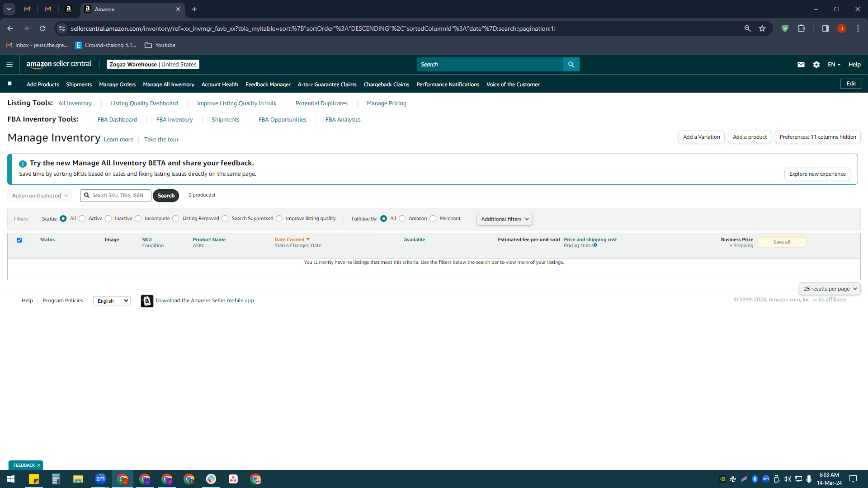Open the browser extensions puzzle icon
Viewport: 868px width, 488px height.
(x=802, y=28)
